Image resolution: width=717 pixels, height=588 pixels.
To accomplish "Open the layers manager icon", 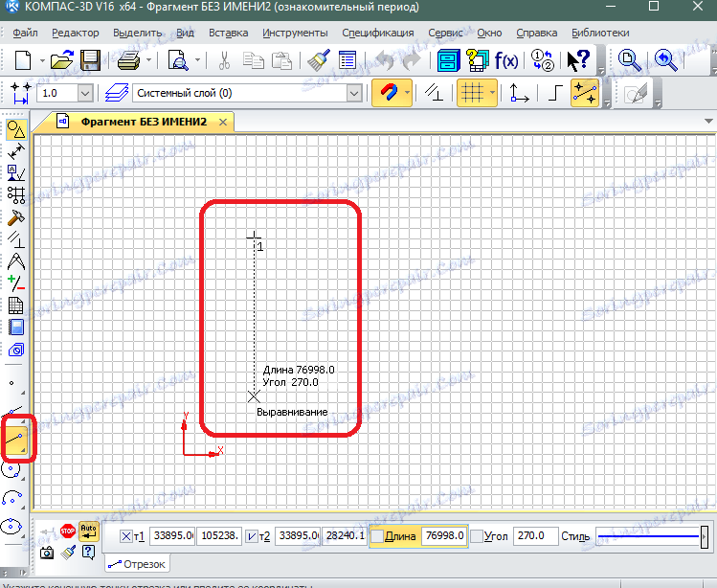I will coord(117,93).
